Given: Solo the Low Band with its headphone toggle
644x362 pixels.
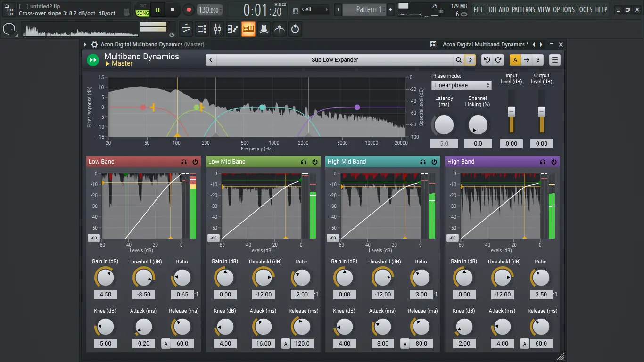Looking at the screenshot, I should point(184,162).
